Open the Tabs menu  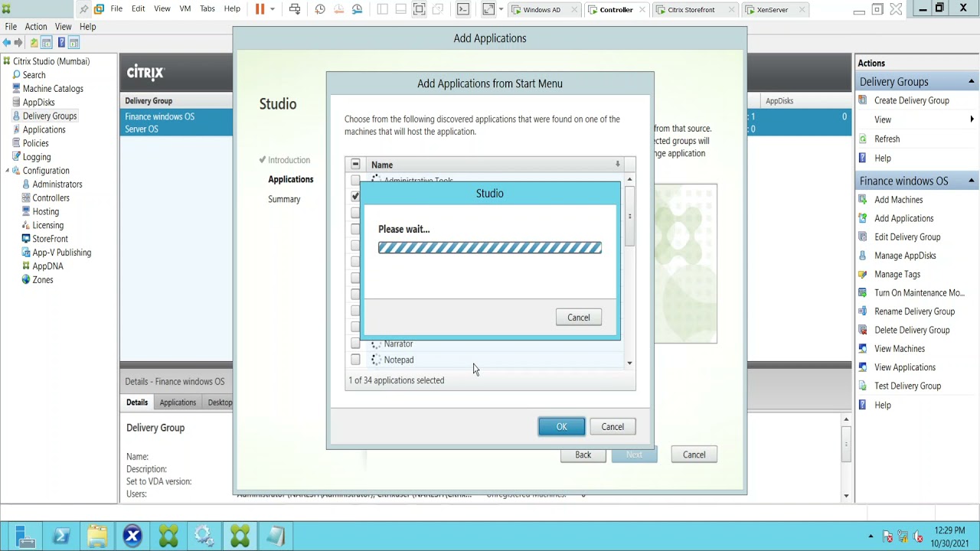pyautogui.click(x=207, y=9)
